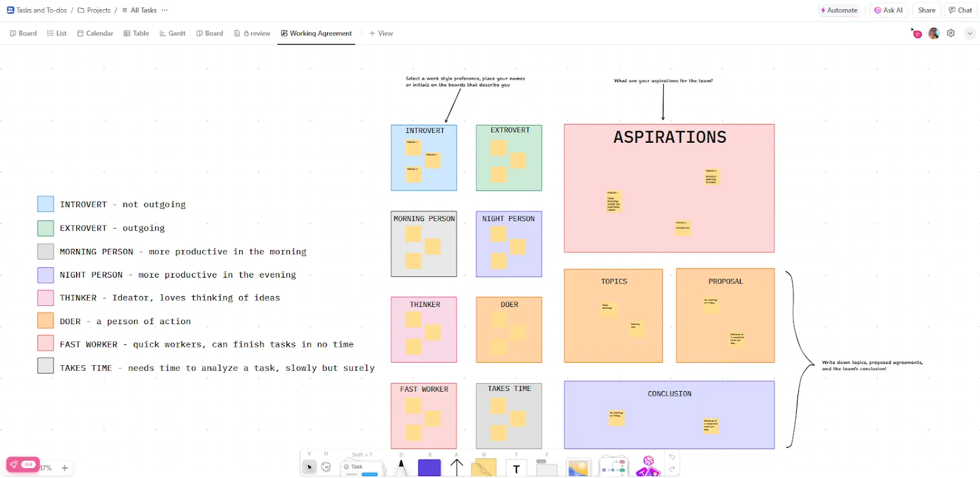
Task: Insert an image with the picture tool
Action: (578, 468)
